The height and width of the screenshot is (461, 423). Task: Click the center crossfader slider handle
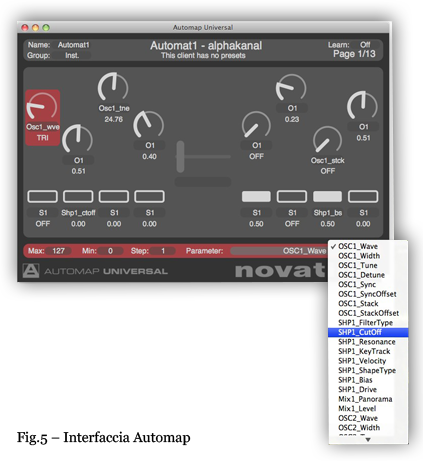180,157
